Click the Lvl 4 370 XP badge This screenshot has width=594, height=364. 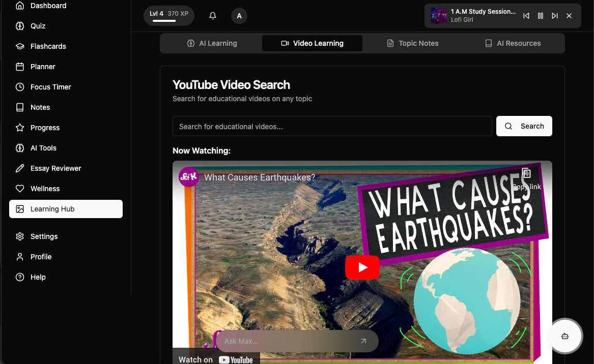click(169, 16)
